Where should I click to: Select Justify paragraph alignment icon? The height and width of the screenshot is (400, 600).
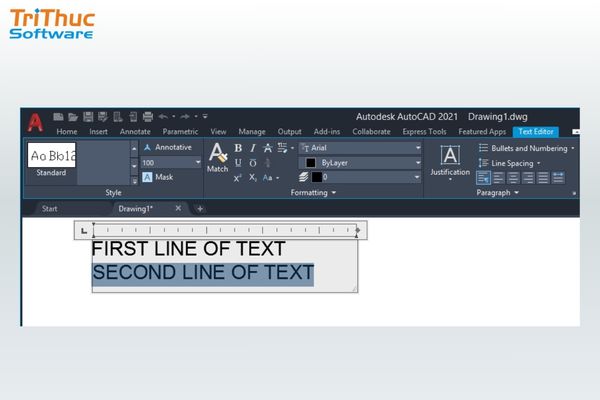tap(543, 178)
